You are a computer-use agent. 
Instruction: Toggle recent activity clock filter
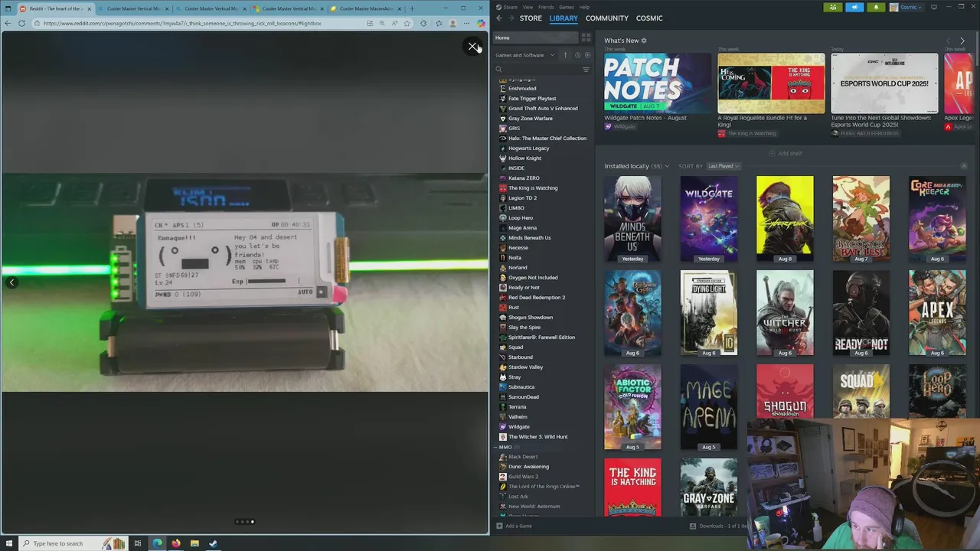pyautogui.click(x=577, y=55)
